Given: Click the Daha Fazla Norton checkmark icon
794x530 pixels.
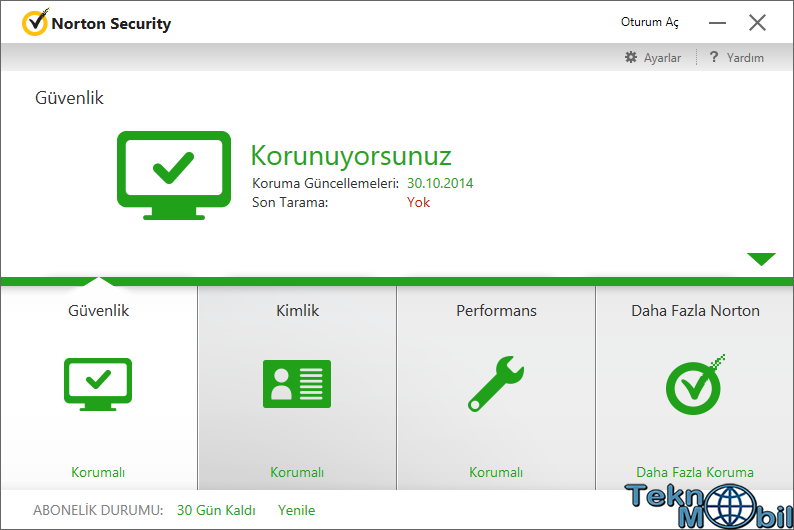Looking at the screenshot, I should coord(695,385).
